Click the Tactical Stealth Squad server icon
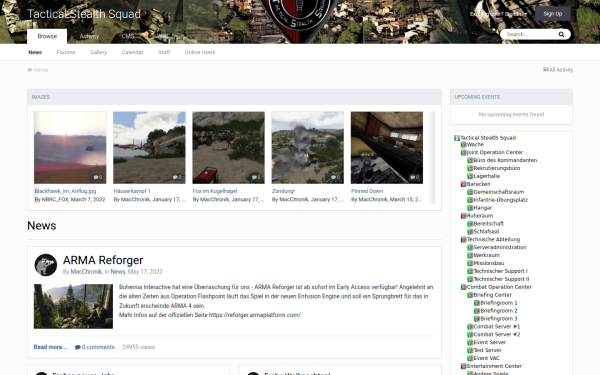 (x=457, y=138)
